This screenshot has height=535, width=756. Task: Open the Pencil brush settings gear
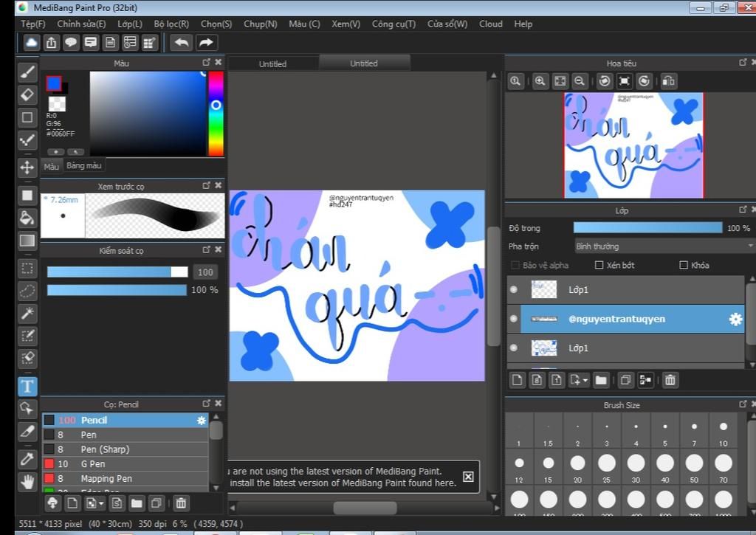tap(201, 421)
